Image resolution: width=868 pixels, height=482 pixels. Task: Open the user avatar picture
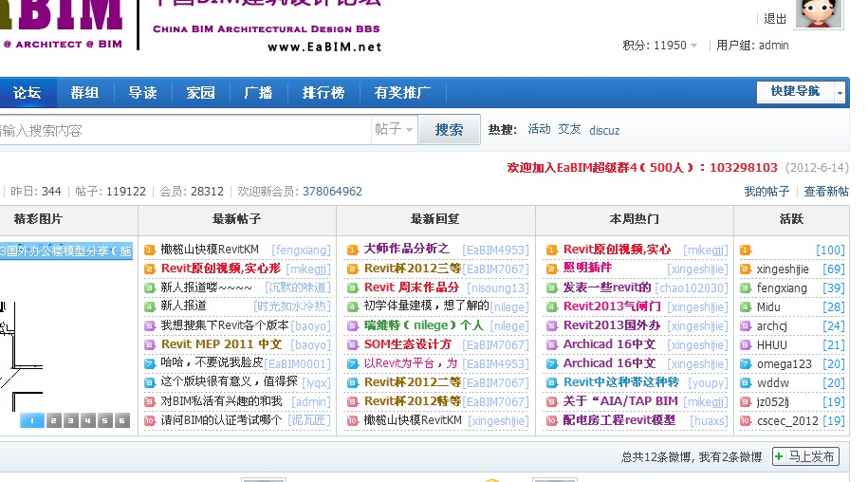click(820, 13)
